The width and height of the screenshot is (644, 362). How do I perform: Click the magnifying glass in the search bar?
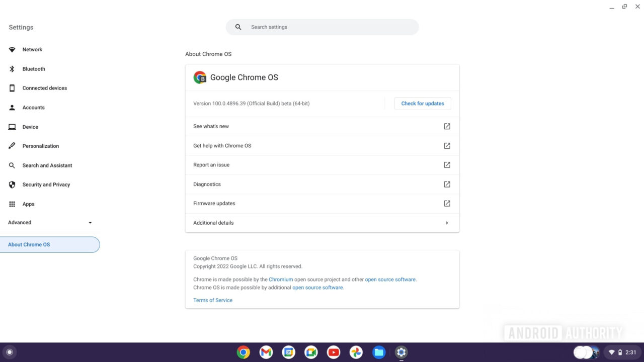(238, 27)
